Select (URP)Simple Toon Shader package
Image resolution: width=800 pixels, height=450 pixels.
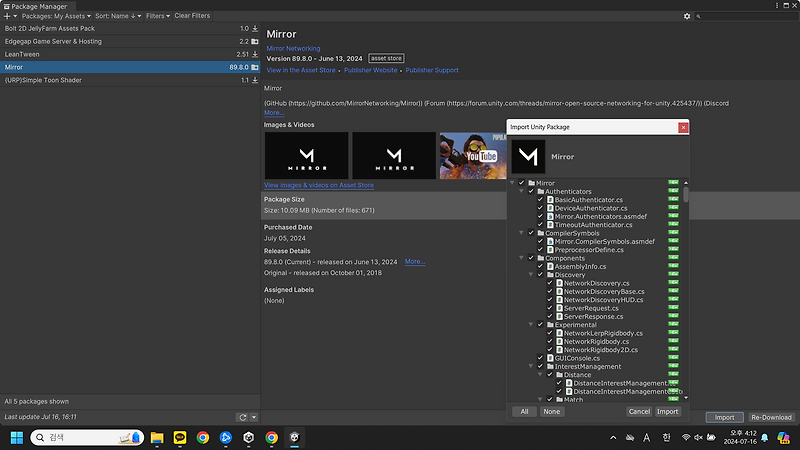44,80
